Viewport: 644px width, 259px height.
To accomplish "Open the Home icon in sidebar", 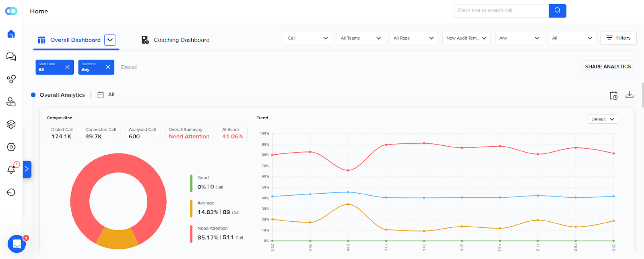I will point(11,34).
